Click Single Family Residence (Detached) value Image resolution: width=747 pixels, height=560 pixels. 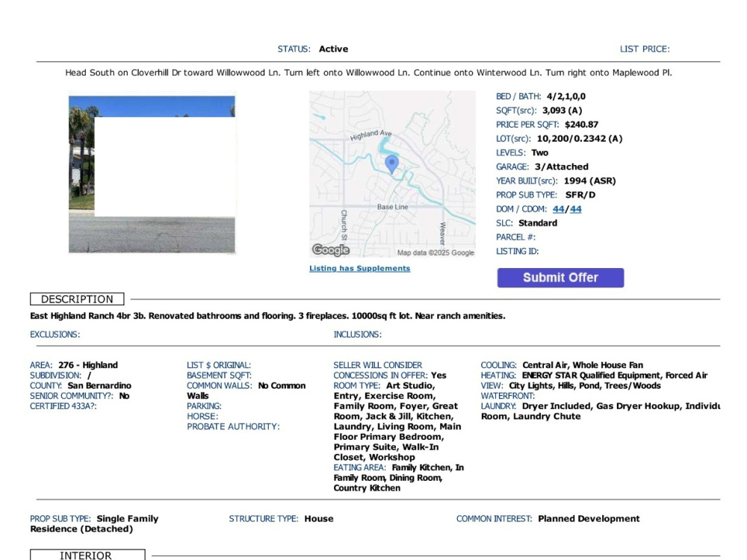(94, 524)
